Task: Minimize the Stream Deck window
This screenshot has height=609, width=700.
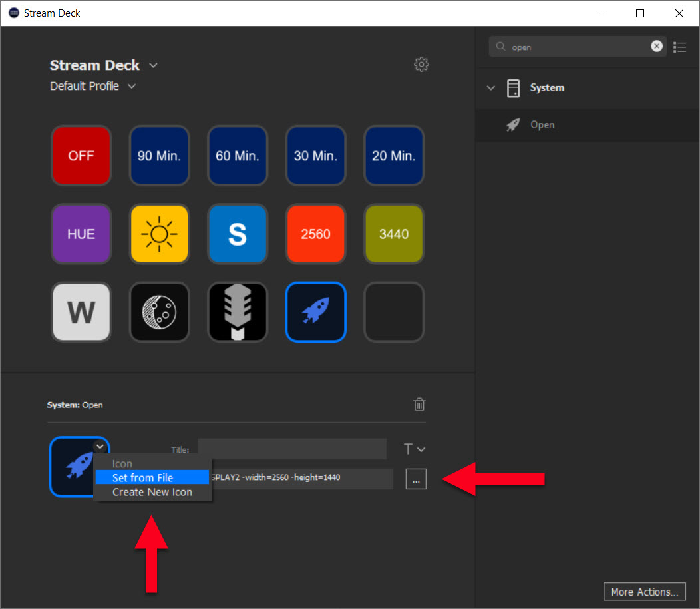Action: [x=602, y=13]
